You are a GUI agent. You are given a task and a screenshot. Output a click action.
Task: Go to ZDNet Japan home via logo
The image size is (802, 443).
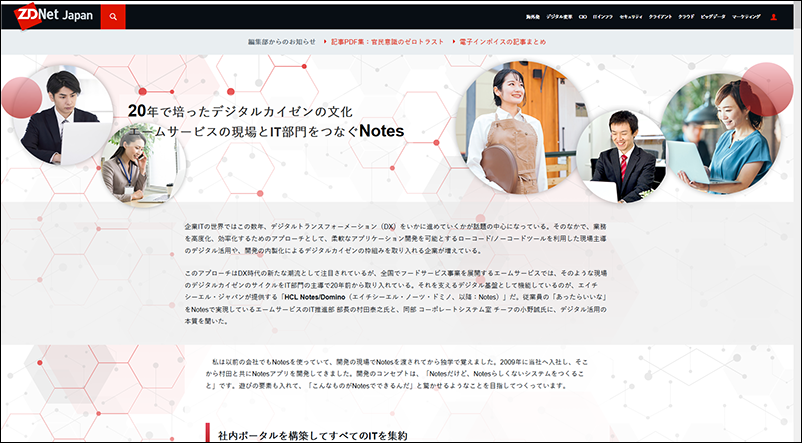pyautogui.click(x=53, y=16)
